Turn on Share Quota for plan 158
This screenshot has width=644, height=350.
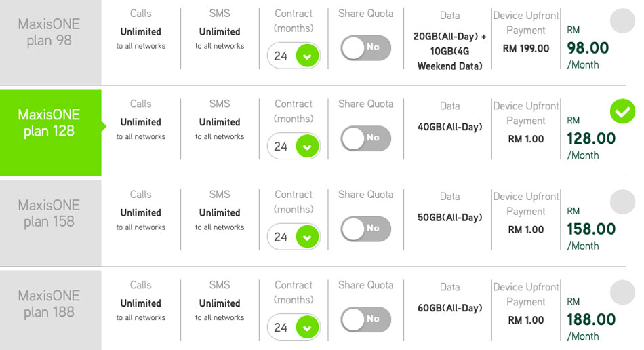[x=365, y=229]
